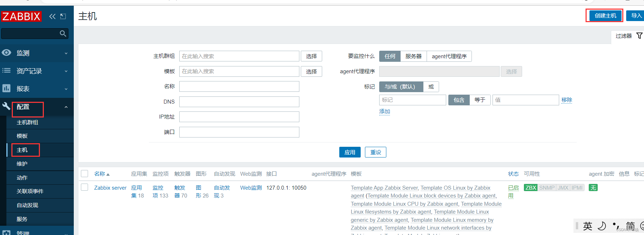
Task: Open 主机群组 selection with 选择 button
Action: (x=311, y=56)
